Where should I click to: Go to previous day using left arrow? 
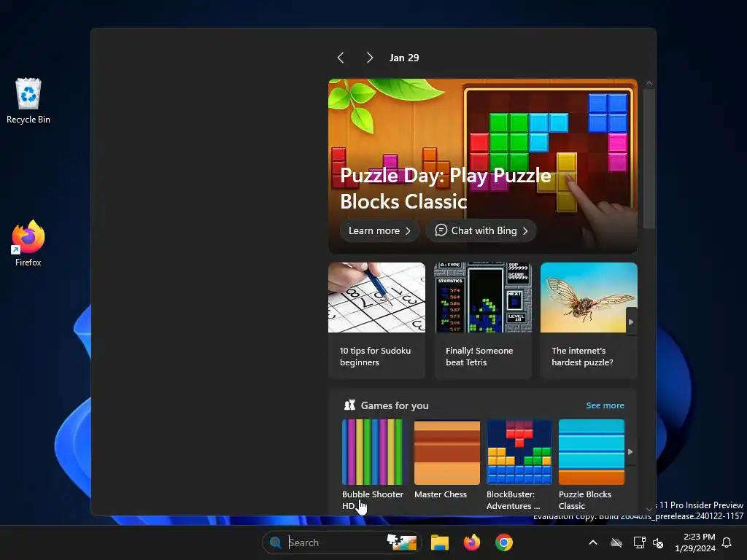(x=341, y=58)
